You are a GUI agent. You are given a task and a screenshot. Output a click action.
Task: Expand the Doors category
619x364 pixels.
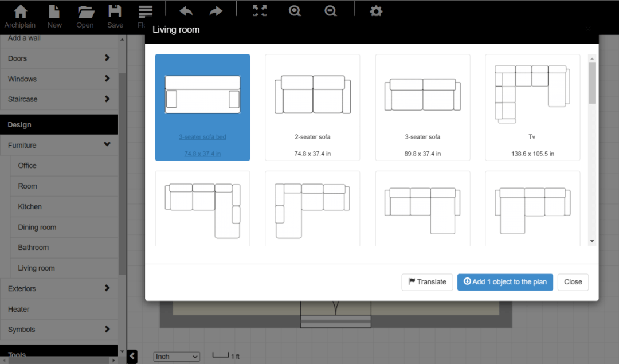point(59,58)
